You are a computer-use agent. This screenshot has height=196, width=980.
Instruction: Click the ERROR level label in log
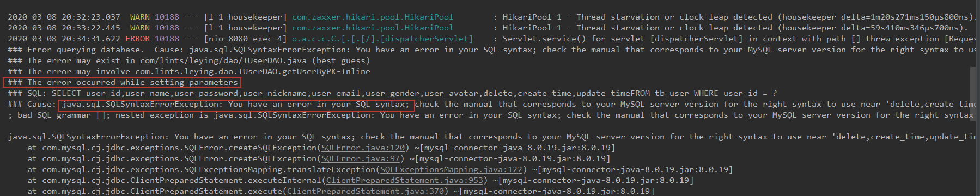coord(137,39)
